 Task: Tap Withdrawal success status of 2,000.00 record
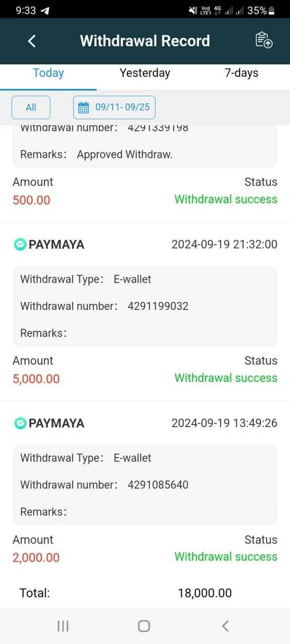[x=226, y=556]
